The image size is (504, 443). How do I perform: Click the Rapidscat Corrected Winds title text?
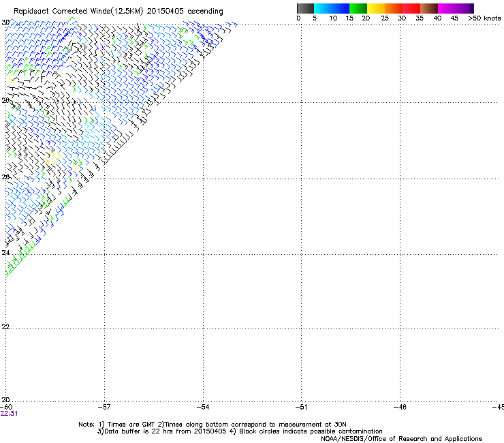119,12
